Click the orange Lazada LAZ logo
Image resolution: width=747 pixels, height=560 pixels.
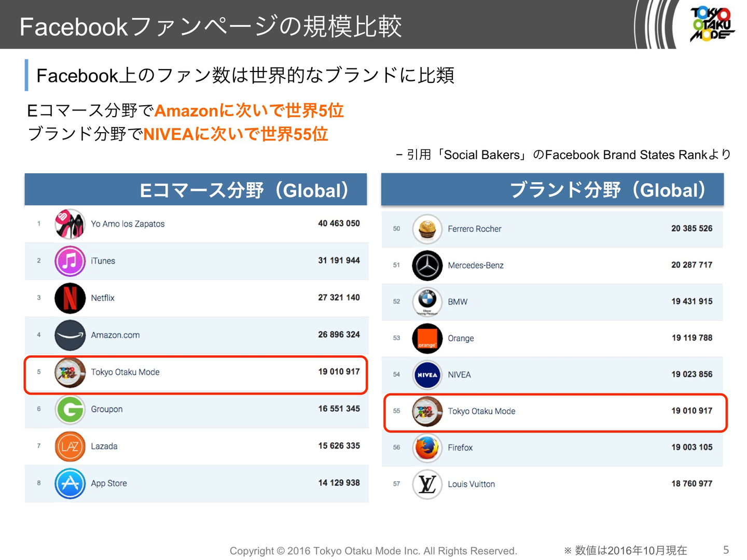pos(70,446)
